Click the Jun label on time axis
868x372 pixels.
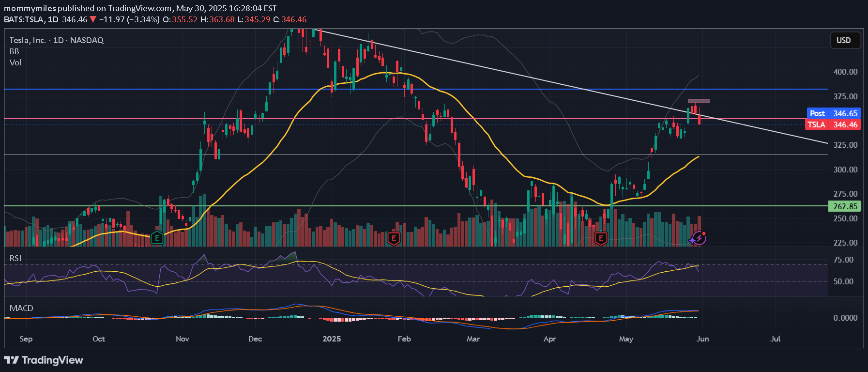click(702, 339)
